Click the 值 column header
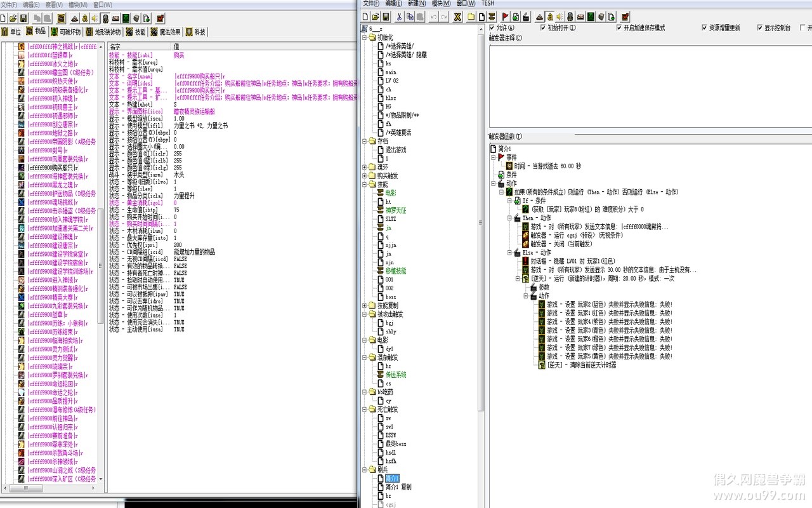The height and width of the screenshot is (508, 812). tap(263, 46)
